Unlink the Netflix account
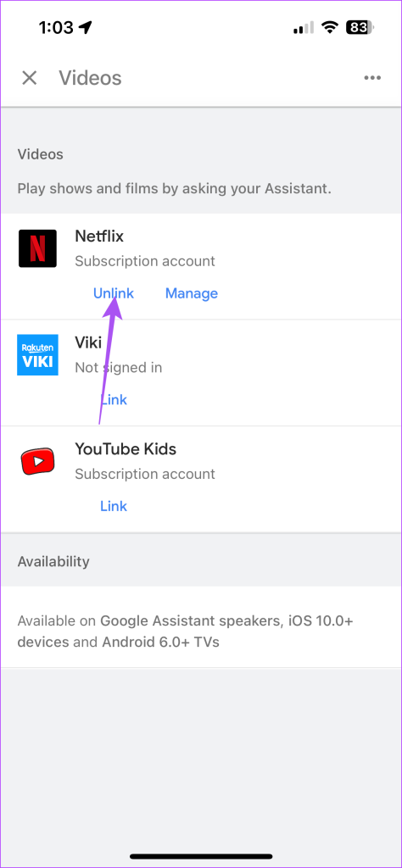402x868 pixels. [114, 293]
